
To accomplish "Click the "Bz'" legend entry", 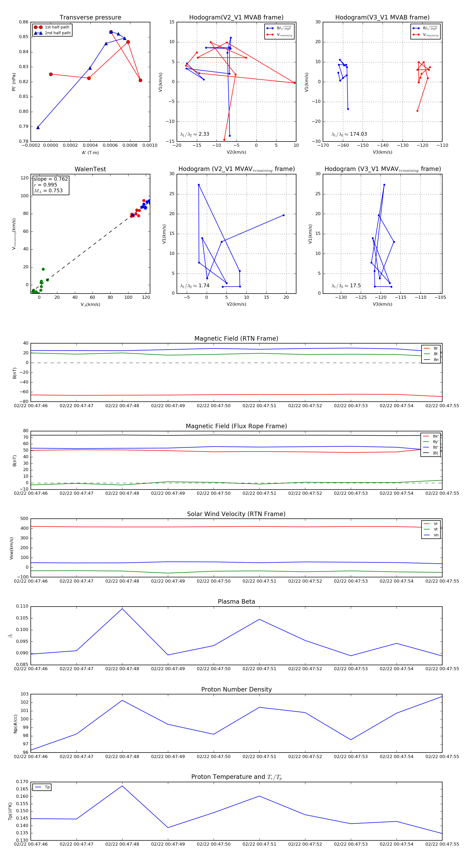I will pyautogui.click(x=431, y=447).
